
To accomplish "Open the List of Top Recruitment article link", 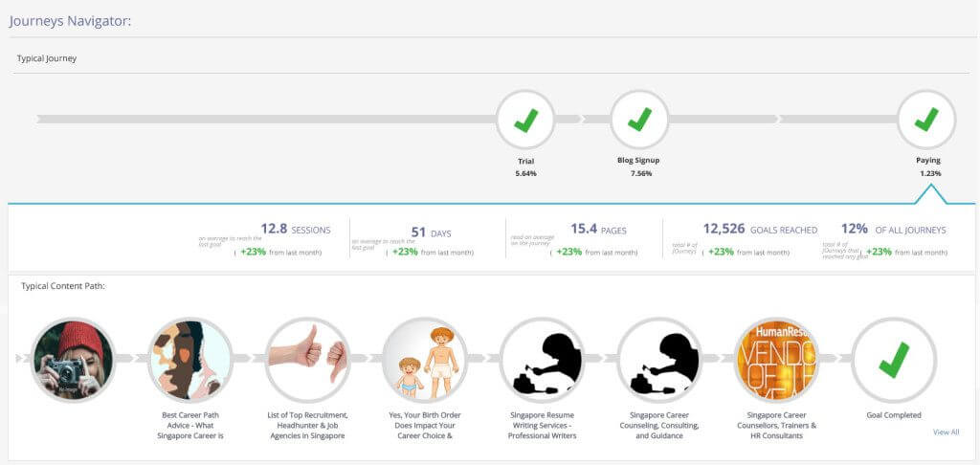I will pyautogui.click(x=308, y=425).
